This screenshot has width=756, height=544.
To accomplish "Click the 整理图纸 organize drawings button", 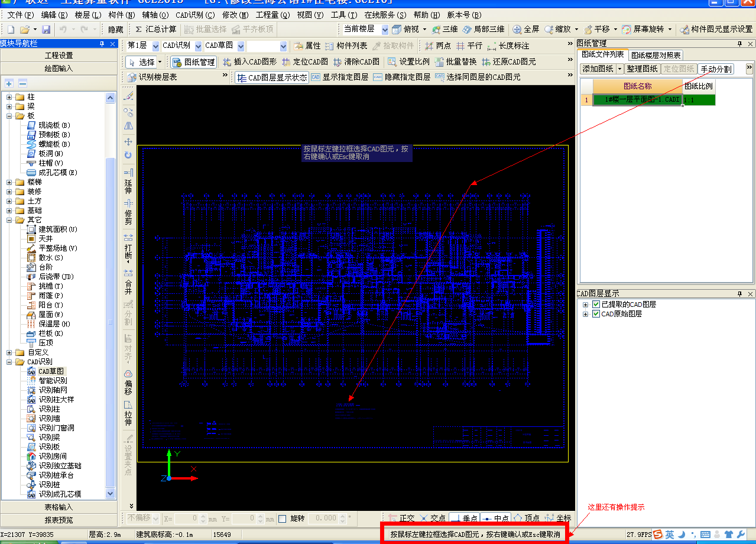I will (641, 69).
